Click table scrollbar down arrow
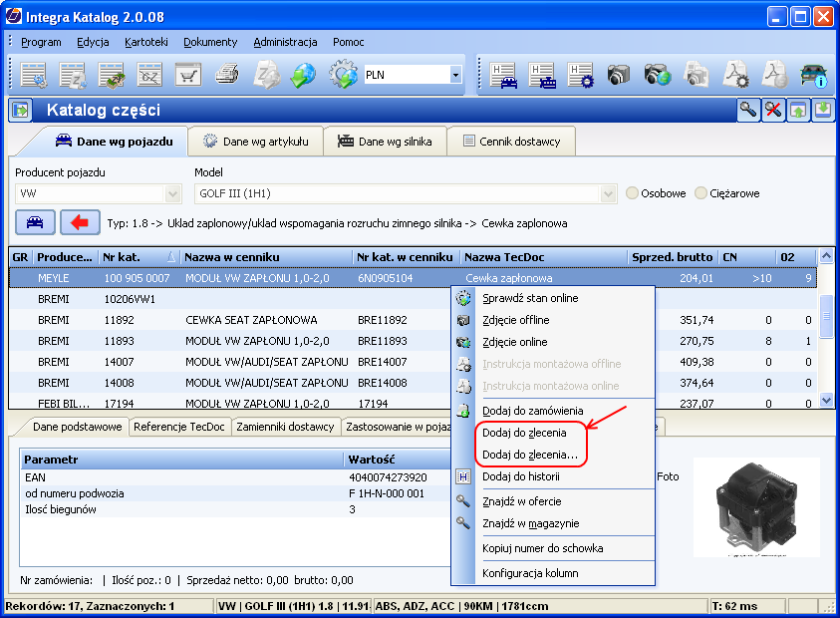 click(x=826, y=401)
